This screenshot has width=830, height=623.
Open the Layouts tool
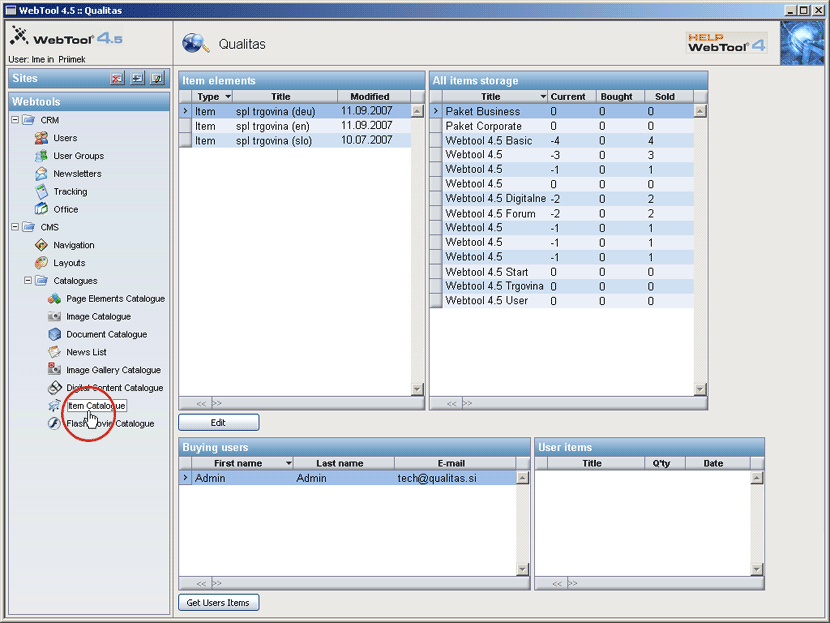[69, 263]
